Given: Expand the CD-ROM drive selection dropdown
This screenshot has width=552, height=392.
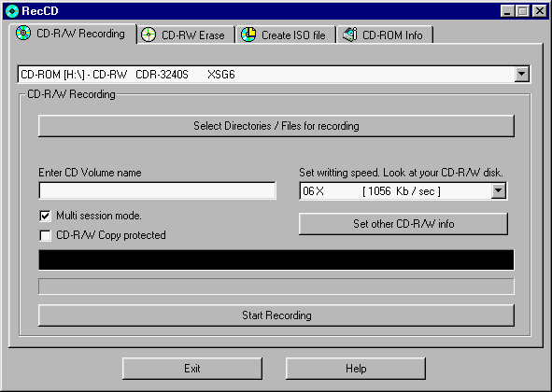Looking at the screenshot, I should click(x=522, y=75).
